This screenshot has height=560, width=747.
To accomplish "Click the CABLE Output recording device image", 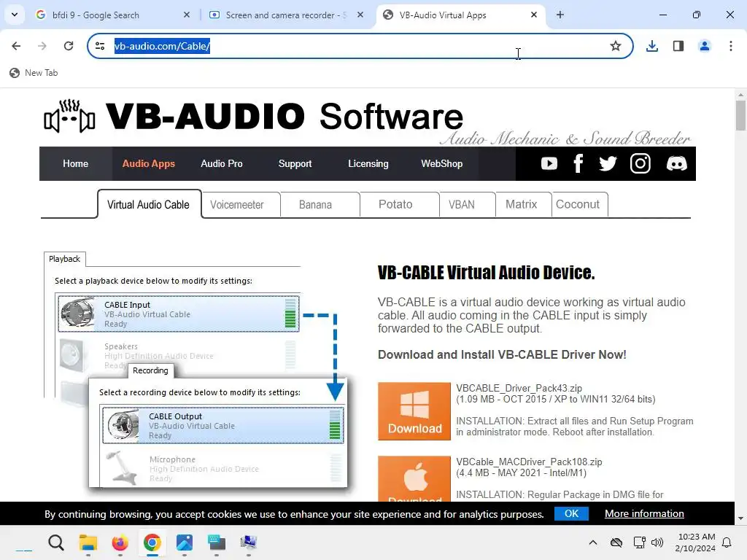I will (x=123, y=425).
